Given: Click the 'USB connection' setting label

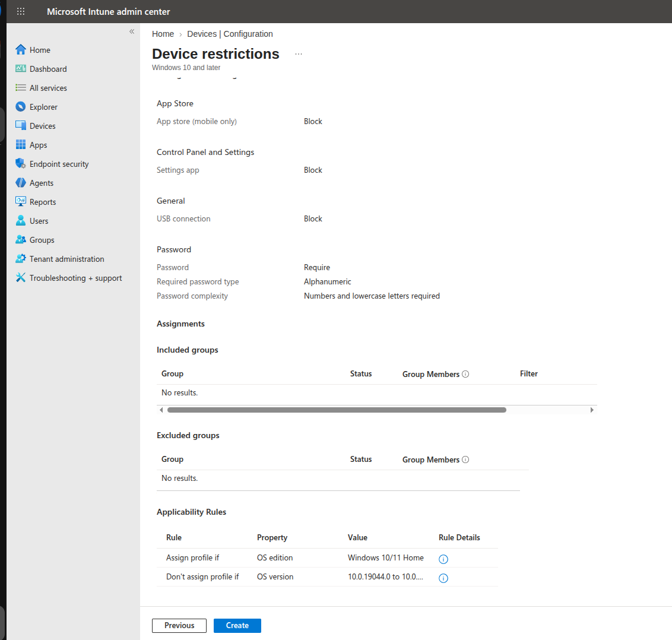Looking at the screenshot, I should point(183,218).
